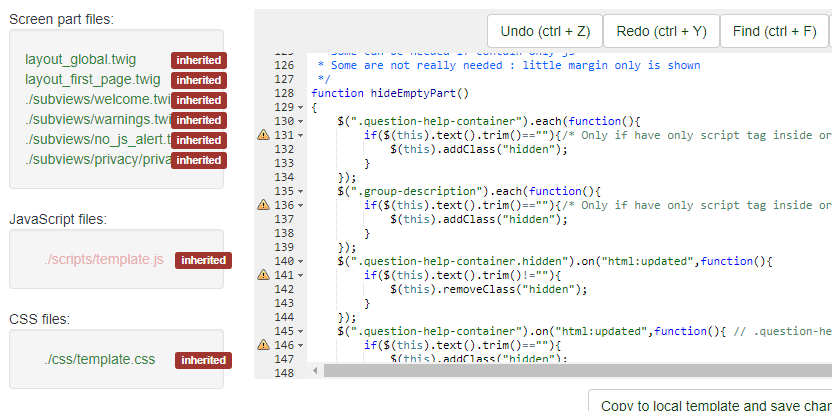This screenshot has width=832, height=411.
Task: Open the ./css/template.css file
Action: pyautogui.click(x=99, y=360)
